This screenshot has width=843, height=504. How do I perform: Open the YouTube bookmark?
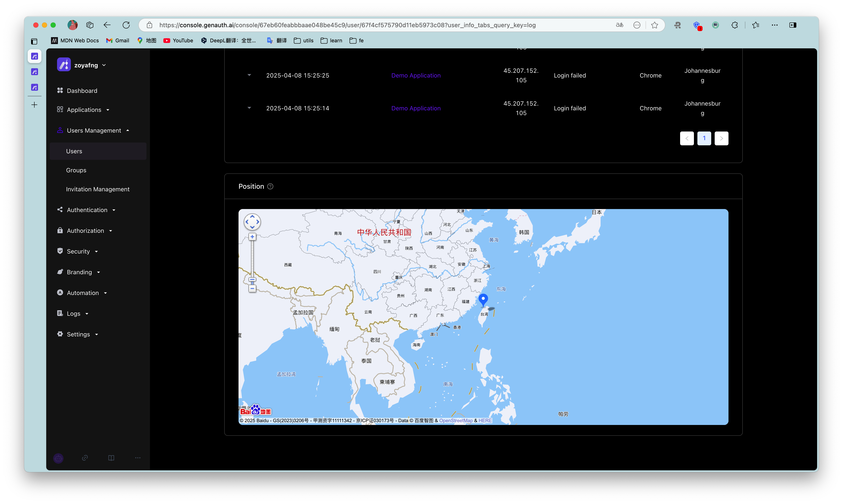[x=178, y=40]
